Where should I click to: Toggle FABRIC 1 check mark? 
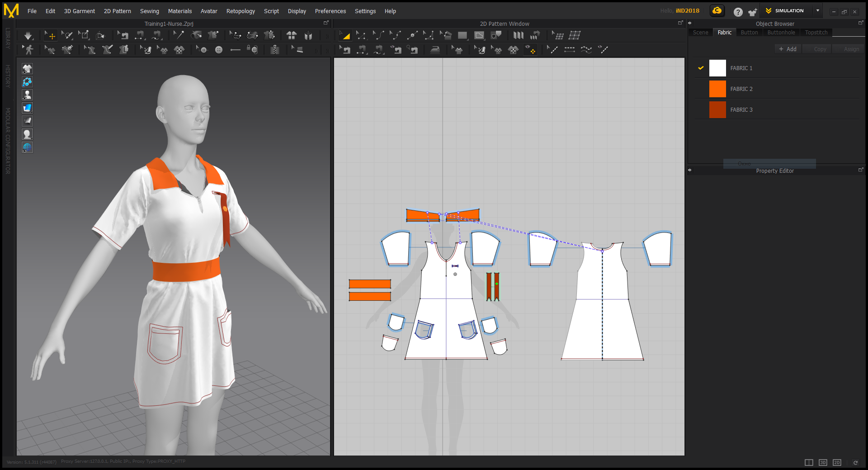click(x=701, y=68)
